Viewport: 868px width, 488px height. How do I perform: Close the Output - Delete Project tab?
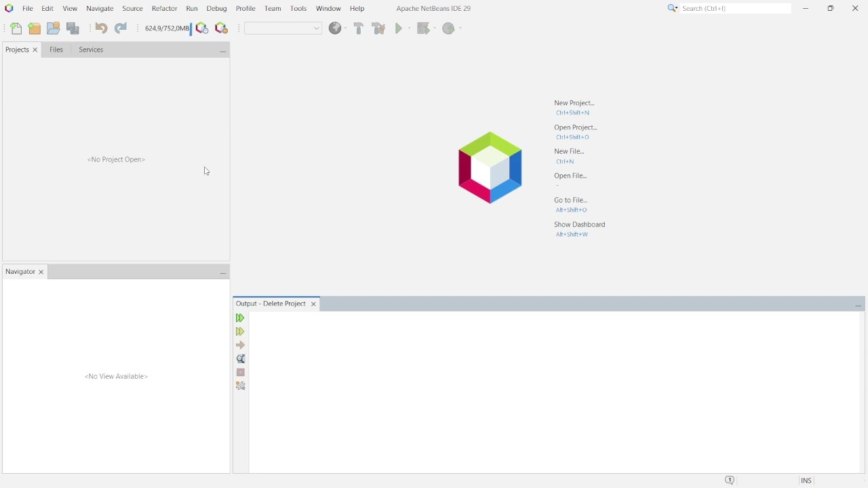tap(314, 305)
